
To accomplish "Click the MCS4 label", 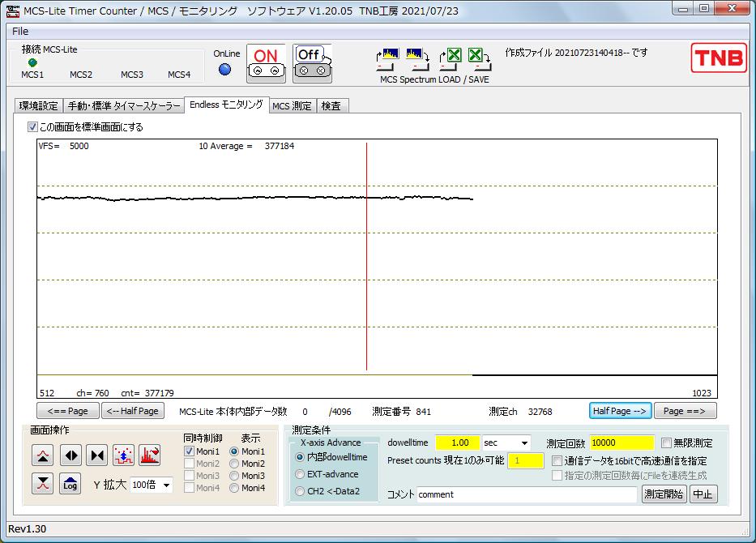I will tap(179, 75).
